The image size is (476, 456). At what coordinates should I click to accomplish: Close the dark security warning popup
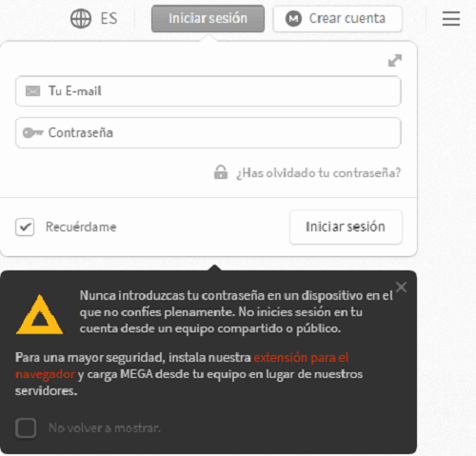point(402,287)
